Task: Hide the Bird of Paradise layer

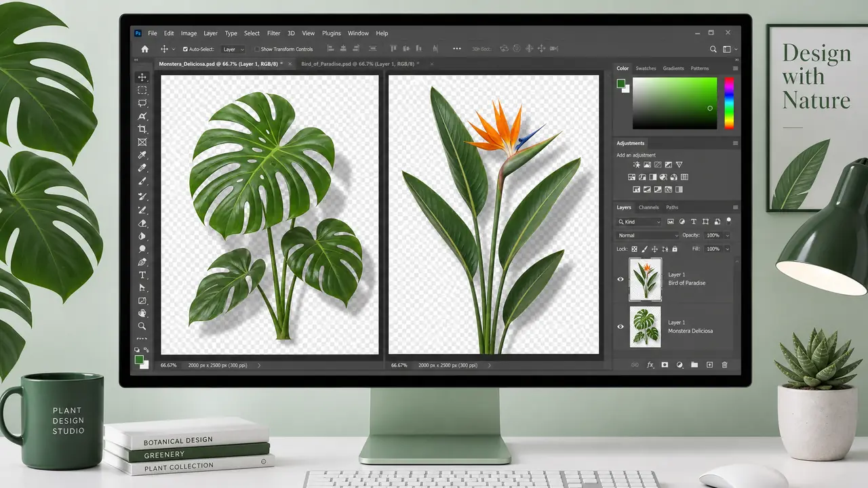Action: tap(620, 279)
